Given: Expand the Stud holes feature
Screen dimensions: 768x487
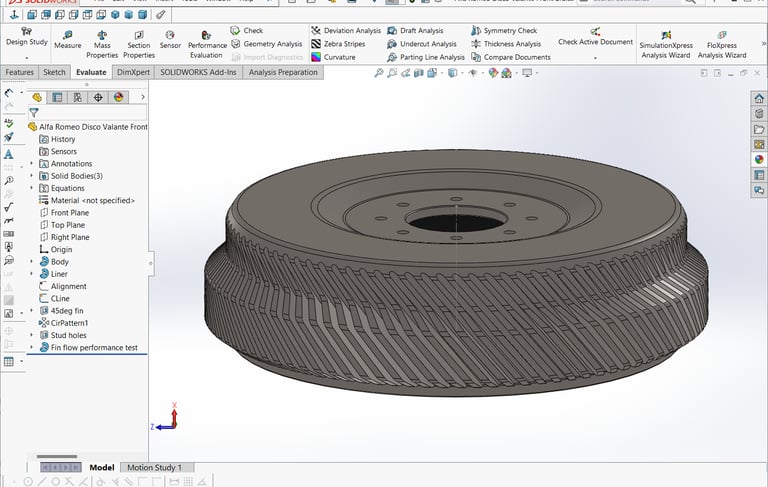Looking at the screenshot, I should click(x=32, y=335).
